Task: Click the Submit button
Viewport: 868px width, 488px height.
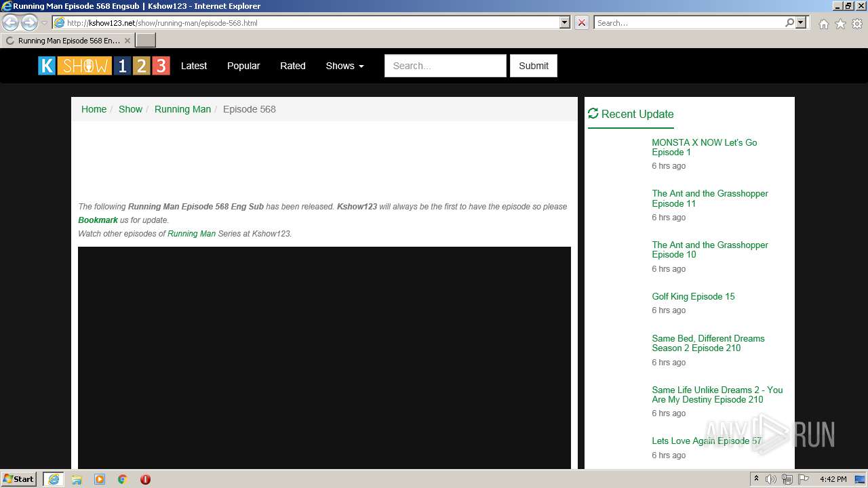Action: pos(534,66)
